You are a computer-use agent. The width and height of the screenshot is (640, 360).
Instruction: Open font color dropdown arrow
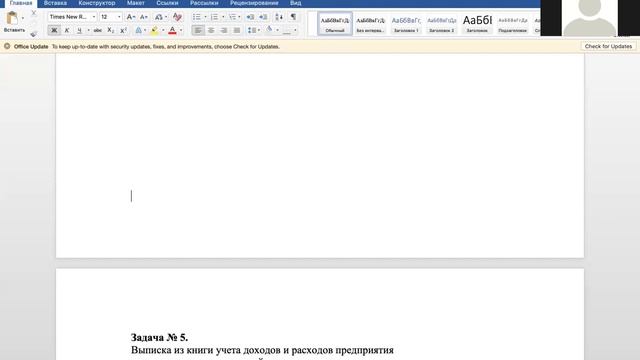tap(181, 30)
